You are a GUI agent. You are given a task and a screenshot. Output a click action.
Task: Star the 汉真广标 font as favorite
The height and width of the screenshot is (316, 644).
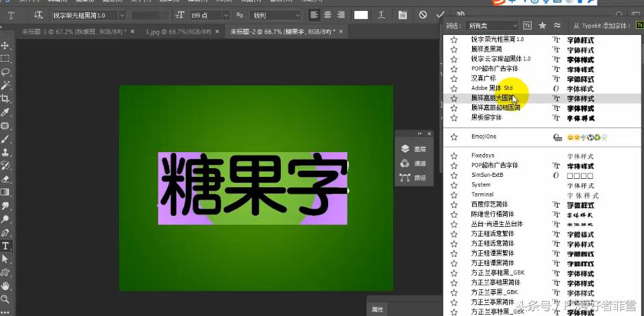454,79
